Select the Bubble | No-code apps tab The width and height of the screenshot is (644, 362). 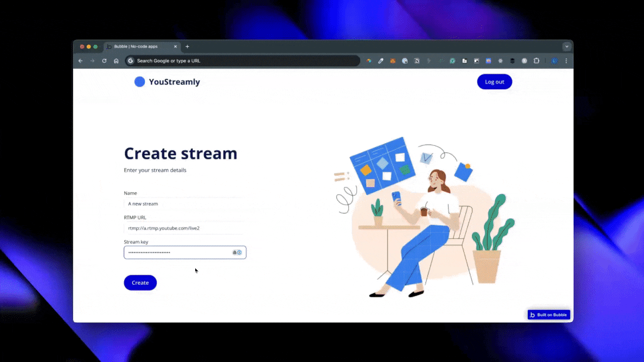tap(142, 47)
